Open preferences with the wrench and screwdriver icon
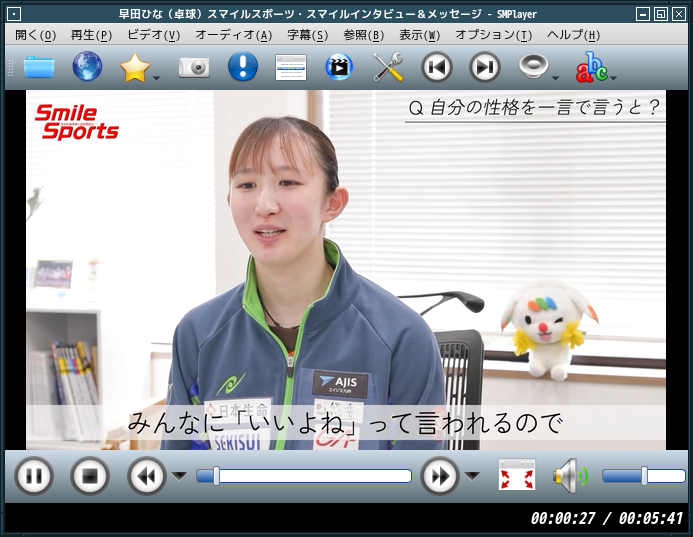The width and height of the screenshot is (693, 537). click(388, 67)
